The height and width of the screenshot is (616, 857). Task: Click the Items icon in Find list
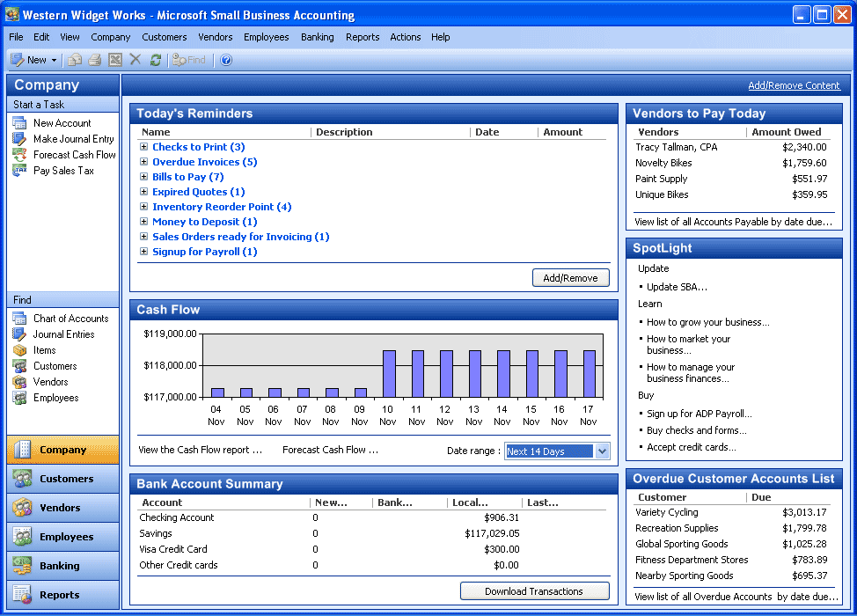(x=19, y=350)
